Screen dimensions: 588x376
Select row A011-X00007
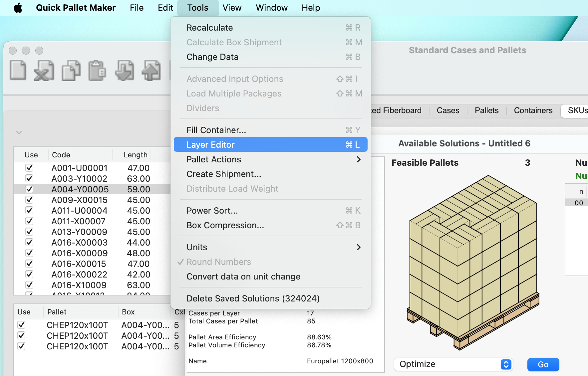[92, 221]
